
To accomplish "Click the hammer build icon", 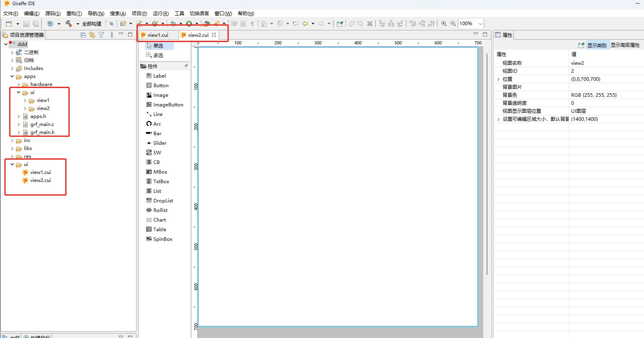I will pyautogui.click(x=69, y=24).
